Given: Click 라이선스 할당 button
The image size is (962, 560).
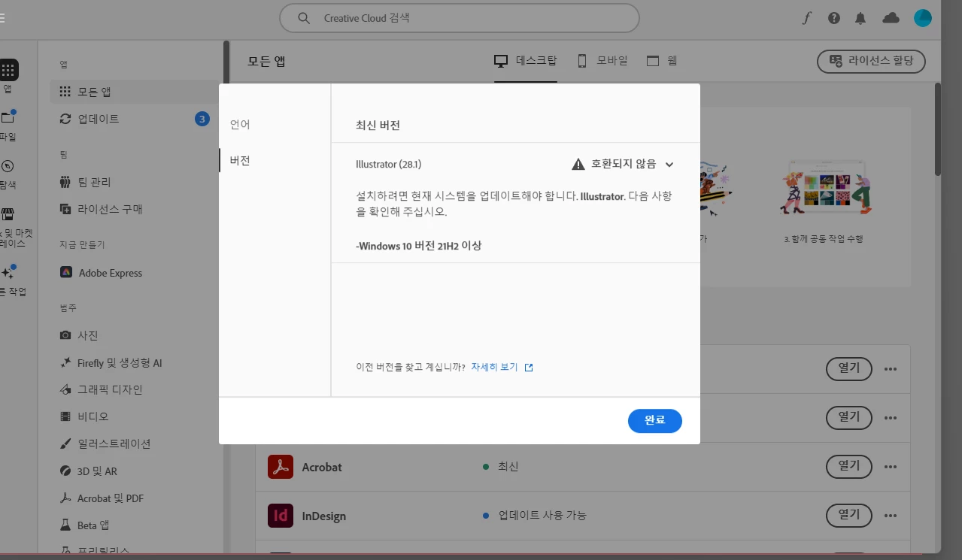Looking at the screenshot, I should pos(871,61).
